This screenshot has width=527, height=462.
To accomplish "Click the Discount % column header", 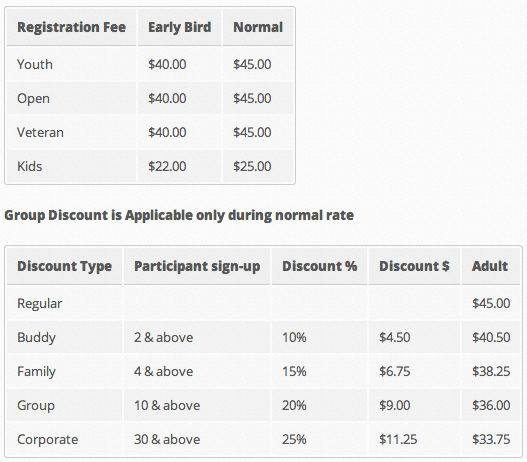I will pos(319,266).
